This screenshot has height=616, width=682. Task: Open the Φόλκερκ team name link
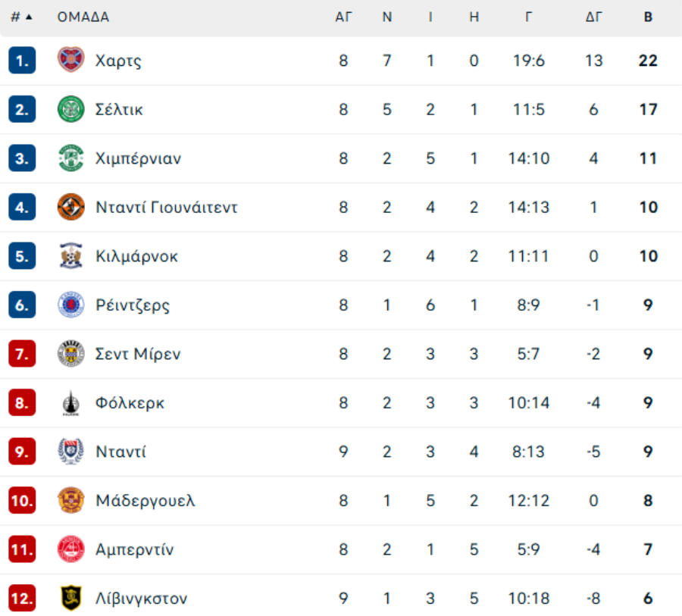tap(130, 403)
